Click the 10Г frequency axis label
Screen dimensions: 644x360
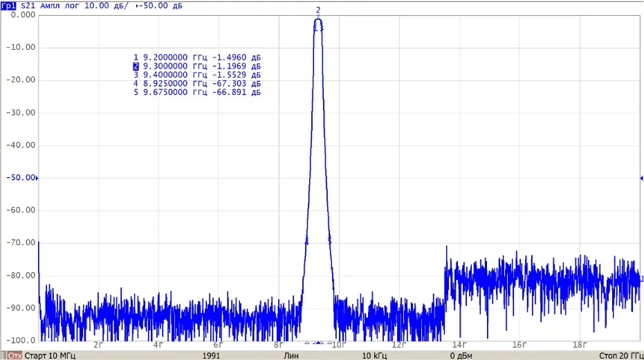[x=339, y=345]
